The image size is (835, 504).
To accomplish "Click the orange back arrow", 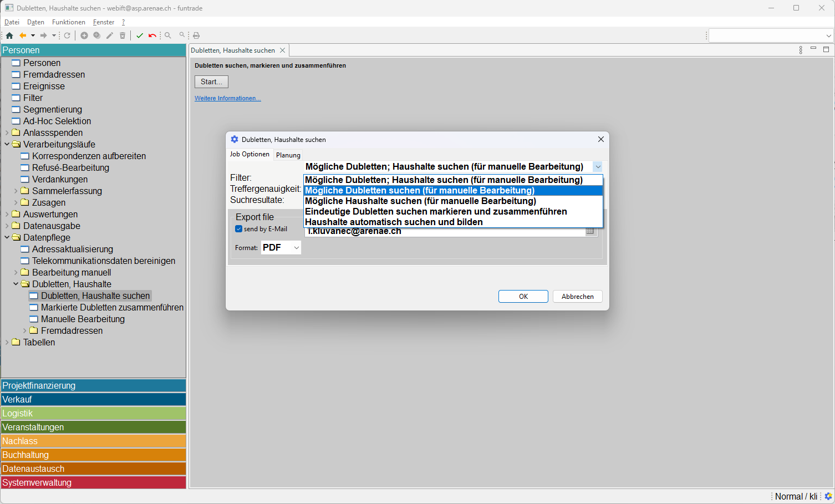I will pyautogui.click(x=23, y=35).
